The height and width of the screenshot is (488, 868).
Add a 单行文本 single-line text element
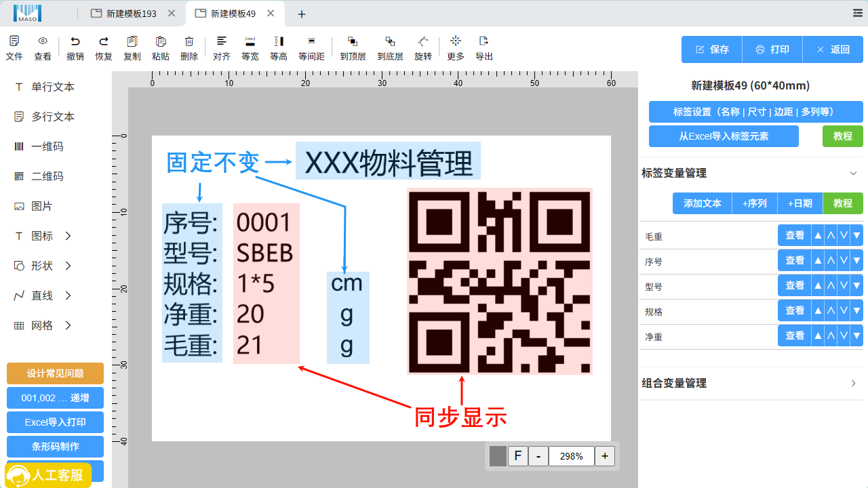click(x=53, y=87)
